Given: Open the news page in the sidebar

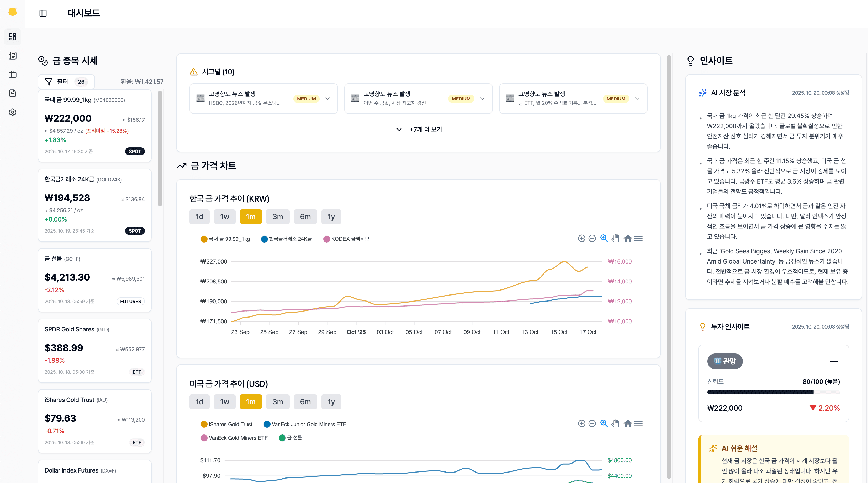Looking at the screenshot, I should 13,56.
